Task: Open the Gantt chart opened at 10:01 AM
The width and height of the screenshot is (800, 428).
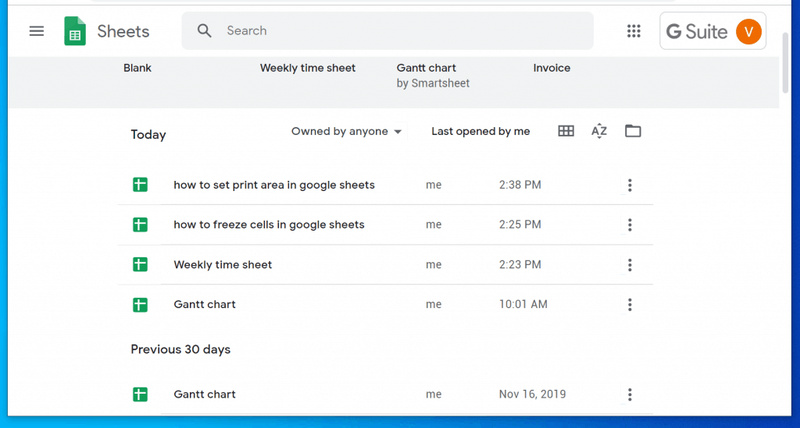Action: click(x=205, y=305)
